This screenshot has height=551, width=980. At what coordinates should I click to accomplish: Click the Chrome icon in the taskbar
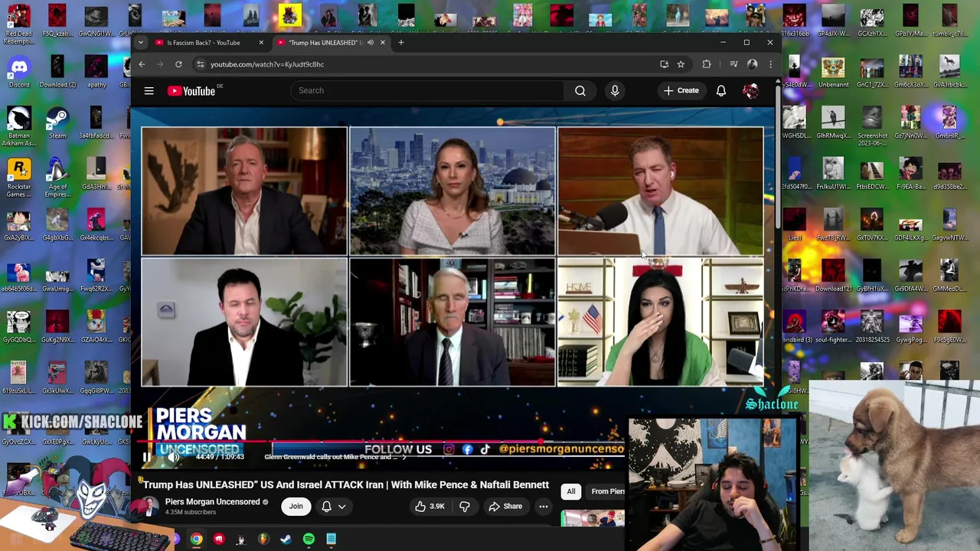tap(197, 539)
